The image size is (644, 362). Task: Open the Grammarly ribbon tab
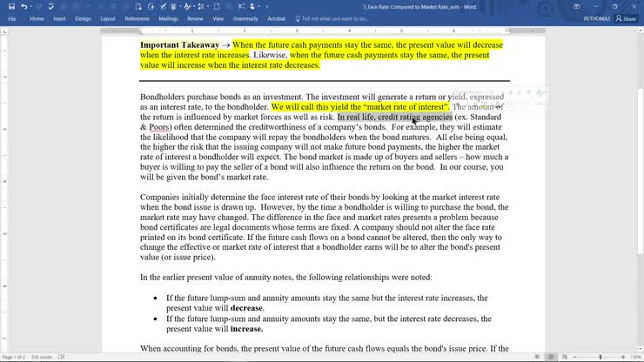[245, 18]
